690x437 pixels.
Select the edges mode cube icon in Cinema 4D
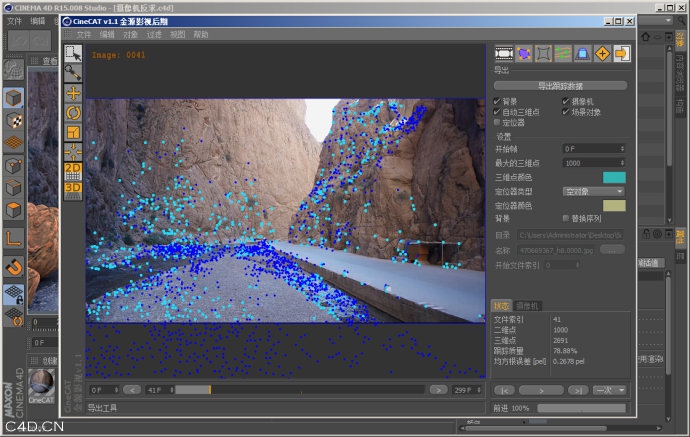click(14, 188)
